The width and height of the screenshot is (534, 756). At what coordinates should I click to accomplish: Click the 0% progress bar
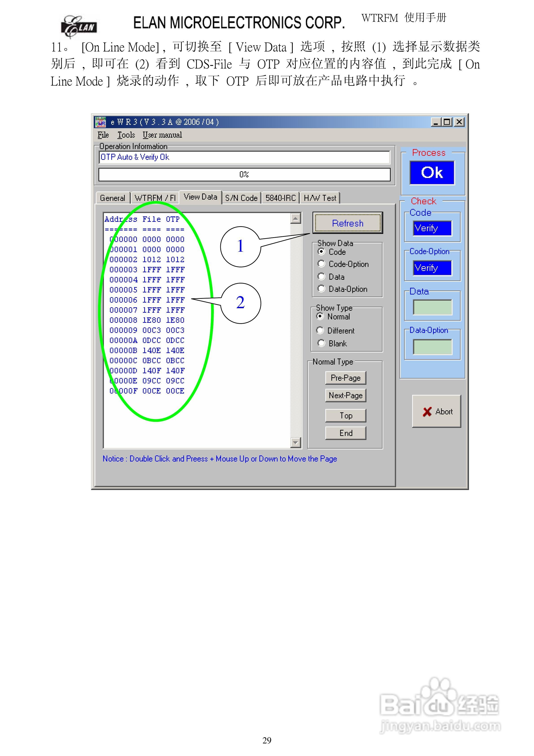(244, 174)
